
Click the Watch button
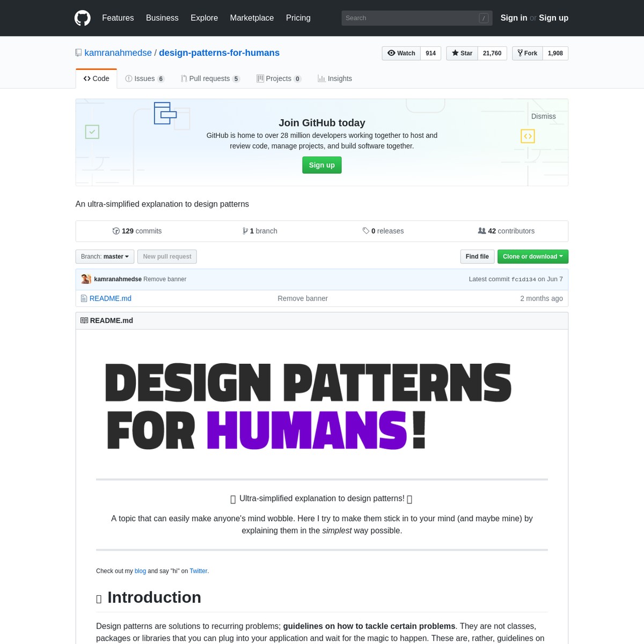click(401, 53)
